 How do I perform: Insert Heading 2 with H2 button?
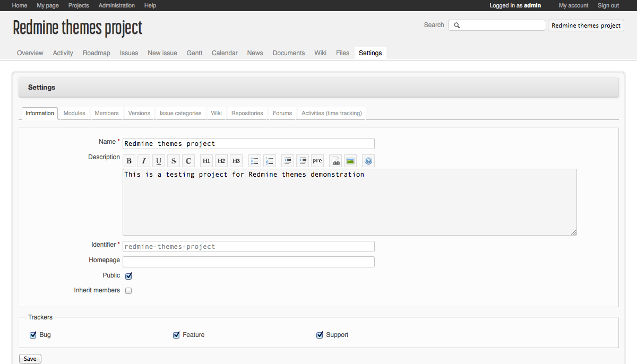[x=221, y=161]
